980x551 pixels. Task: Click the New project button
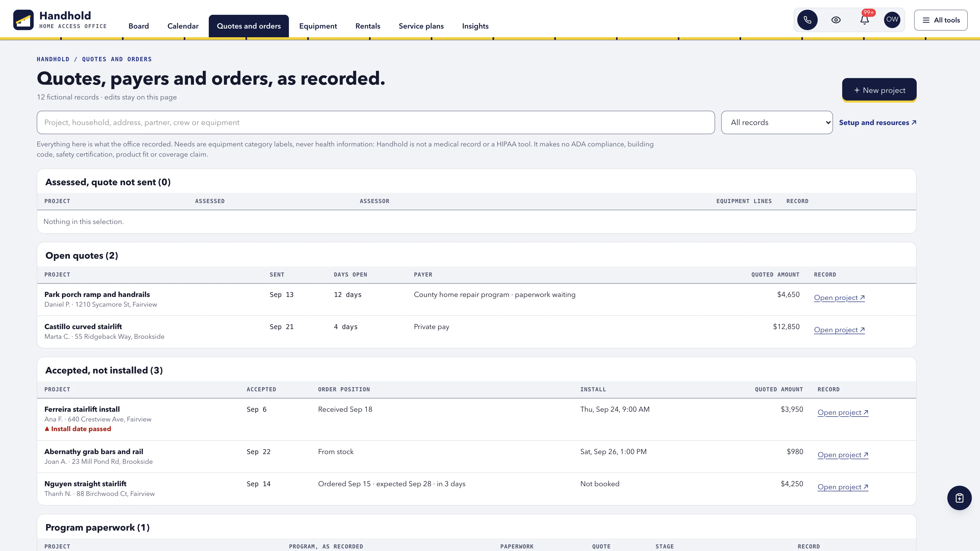(x=879, y=90)
